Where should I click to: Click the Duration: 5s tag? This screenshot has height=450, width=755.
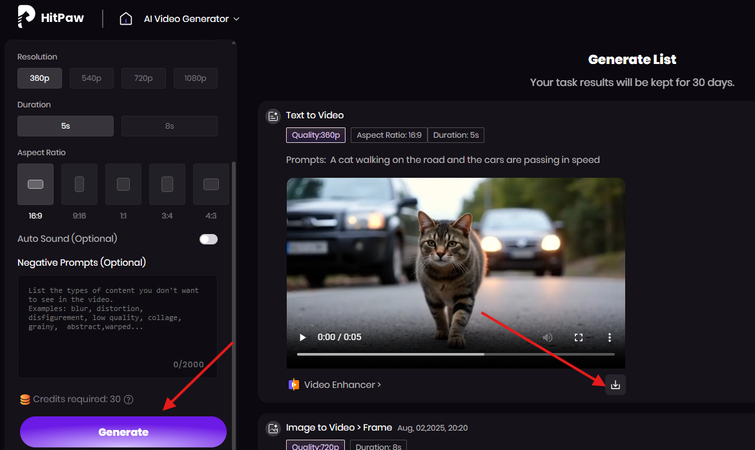click(x=456, y=135)
